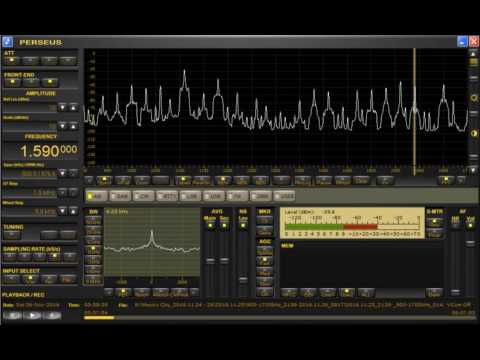Screen dimensions: 480x360
Task: Click the NB level slider handle
Action: click(243, 279)
